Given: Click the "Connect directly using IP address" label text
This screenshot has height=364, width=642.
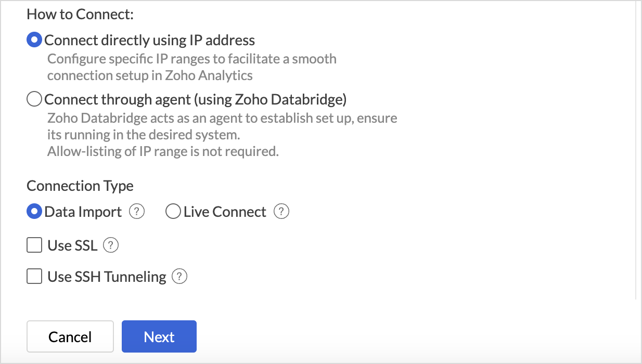Looking at the screenshot, I should coord(150,40).
